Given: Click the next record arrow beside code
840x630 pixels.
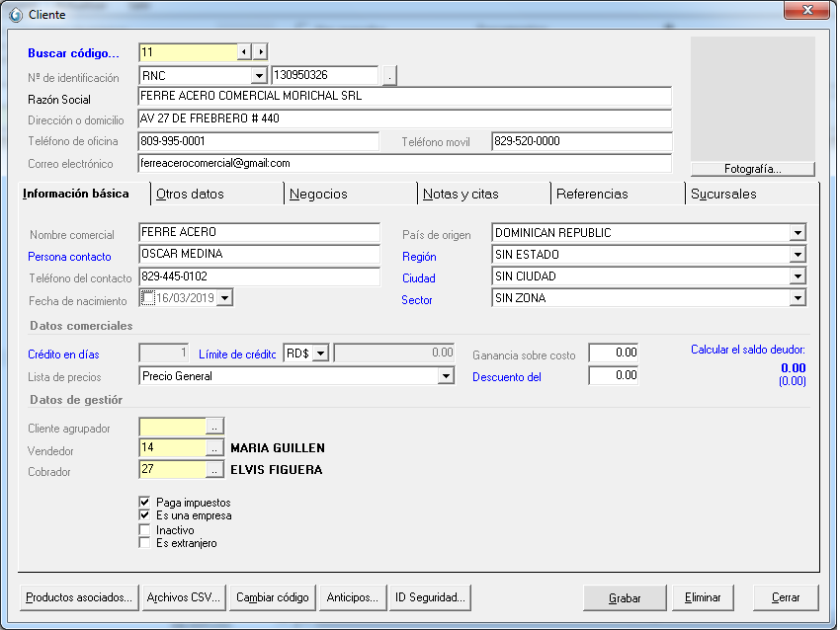Looking at the screenshot, I should tap(260, 52).
